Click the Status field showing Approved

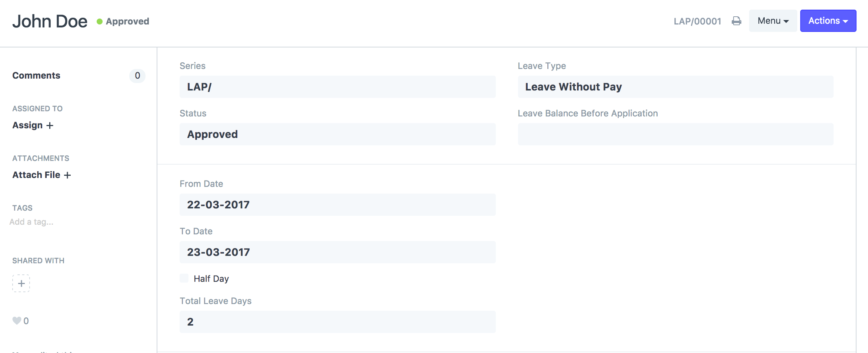337,134
